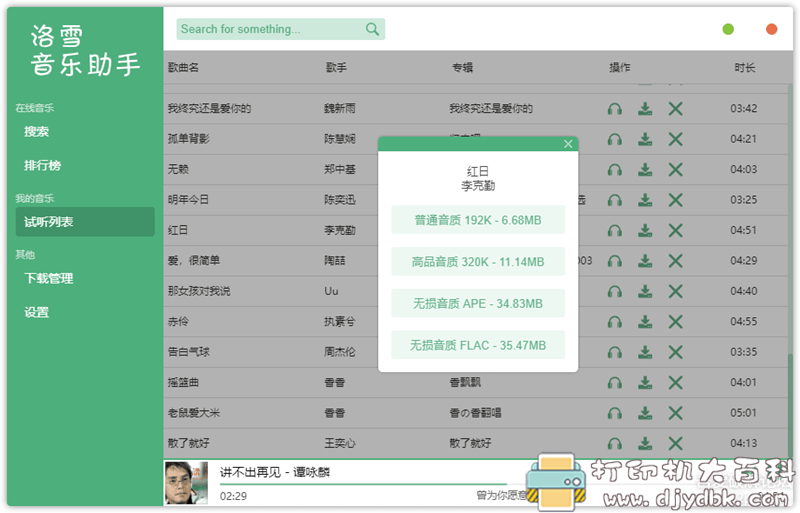Delete 无赖 from the listening list
Screen dimensions: 800x513
(676, 169)
